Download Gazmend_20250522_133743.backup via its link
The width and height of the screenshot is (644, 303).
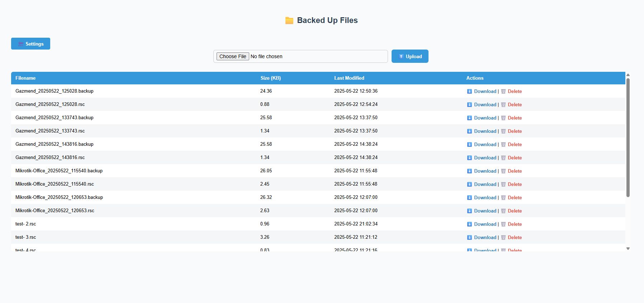click(485, 118)
